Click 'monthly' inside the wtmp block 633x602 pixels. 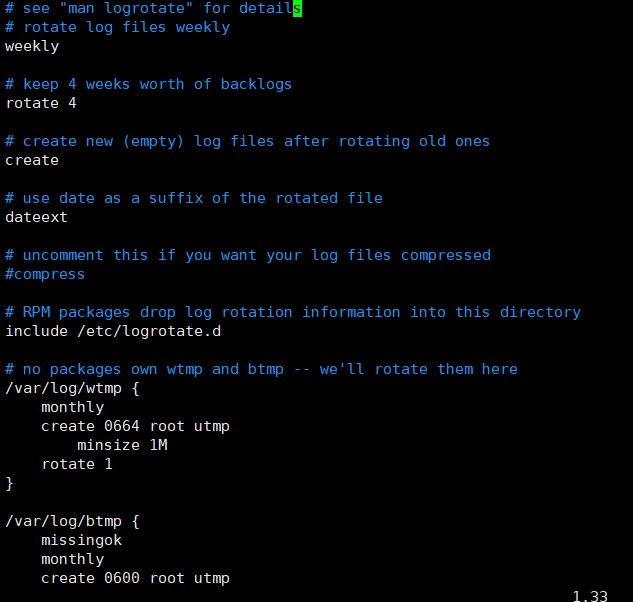pyautogui.click(x=73, y=407)
